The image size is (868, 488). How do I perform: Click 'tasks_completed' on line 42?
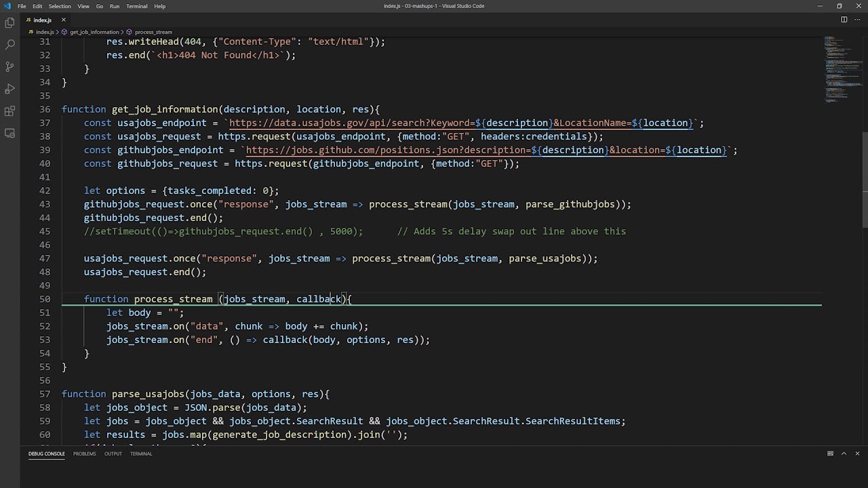coord(210,190)
